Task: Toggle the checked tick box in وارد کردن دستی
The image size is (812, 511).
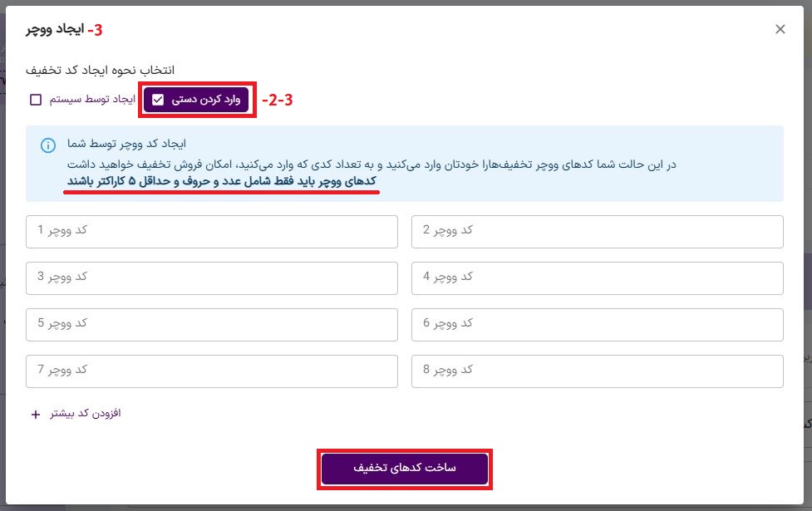Action: coord(158,100)
